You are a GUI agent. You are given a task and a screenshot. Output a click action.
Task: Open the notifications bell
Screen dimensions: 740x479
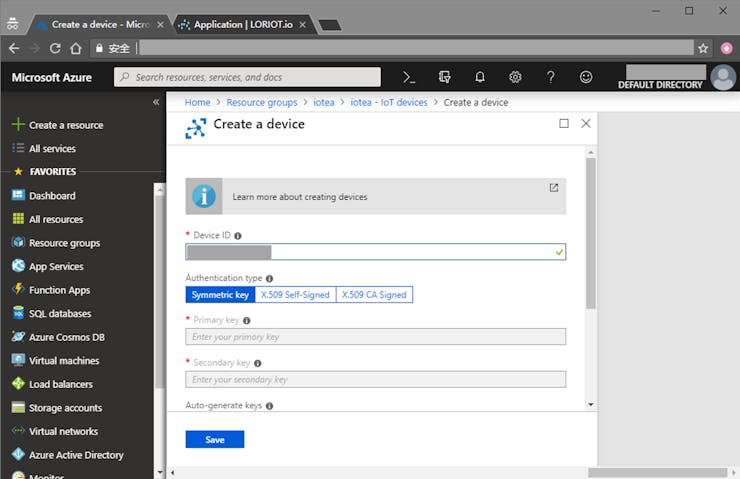pyautogui.click(x=480, y=77)
